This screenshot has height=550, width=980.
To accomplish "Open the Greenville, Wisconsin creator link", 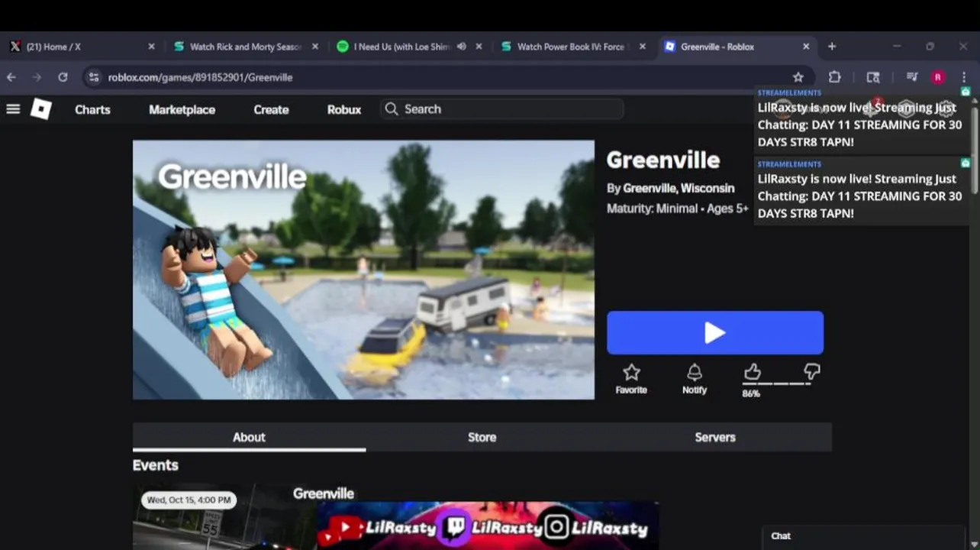I will [679, 188].
